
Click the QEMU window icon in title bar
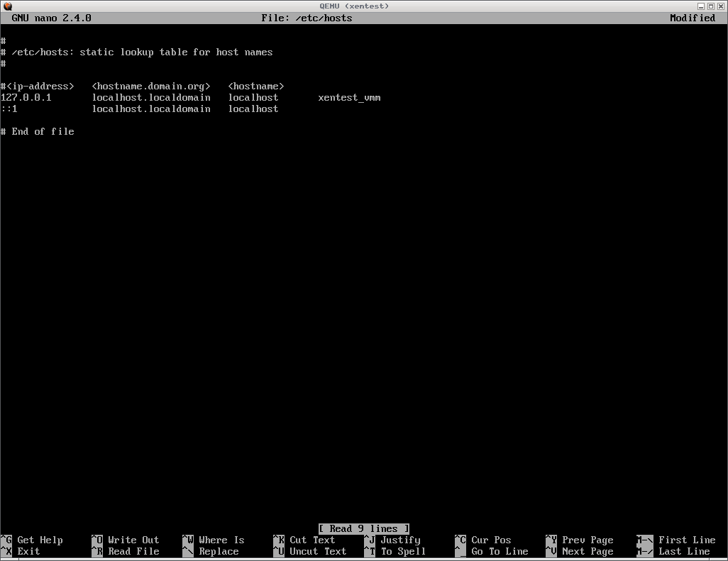tap(7, 6)
